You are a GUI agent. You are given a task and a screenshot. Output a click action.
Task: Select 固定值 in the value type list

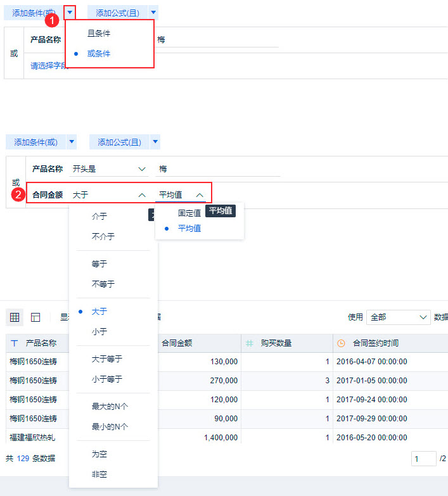tap(189, 213)
